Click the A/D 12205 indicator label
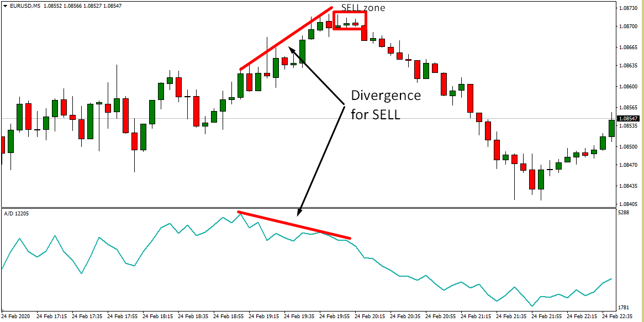The height and width of the screenshot is (322, 644). 15,213
